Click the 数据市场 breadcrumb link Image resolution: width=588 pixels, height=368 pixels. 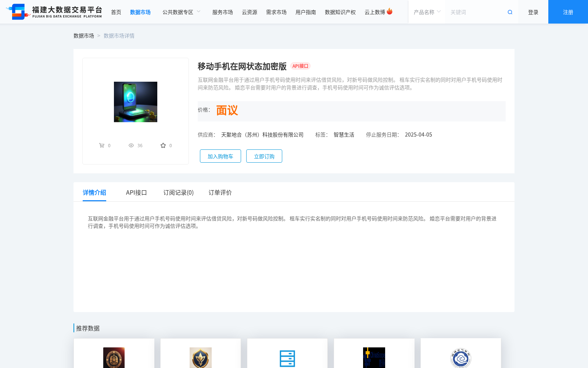point(84,36)
